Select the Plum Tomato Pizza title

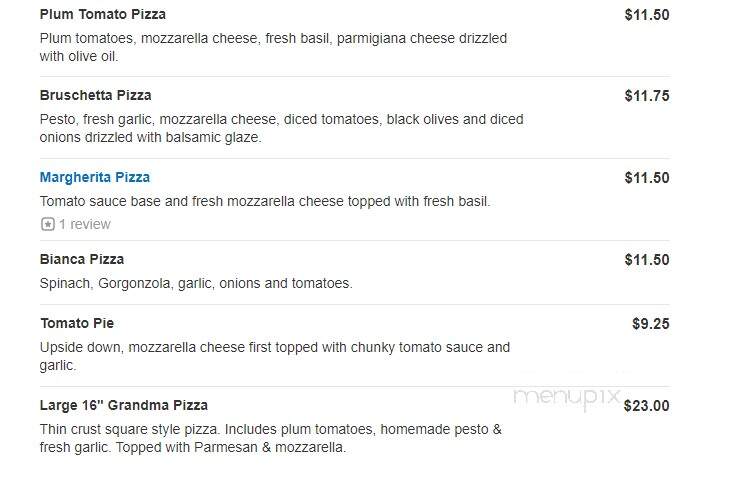[103, 14]
